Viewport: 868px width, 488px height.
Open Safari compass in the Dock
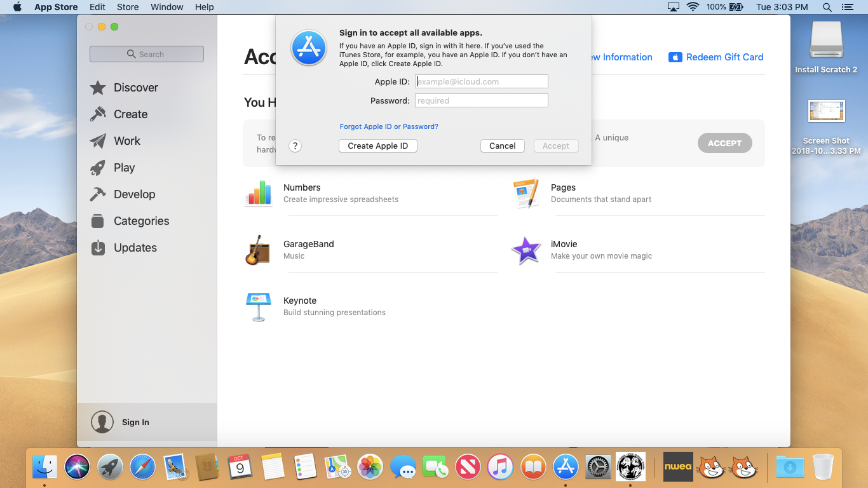coord(142,468)
